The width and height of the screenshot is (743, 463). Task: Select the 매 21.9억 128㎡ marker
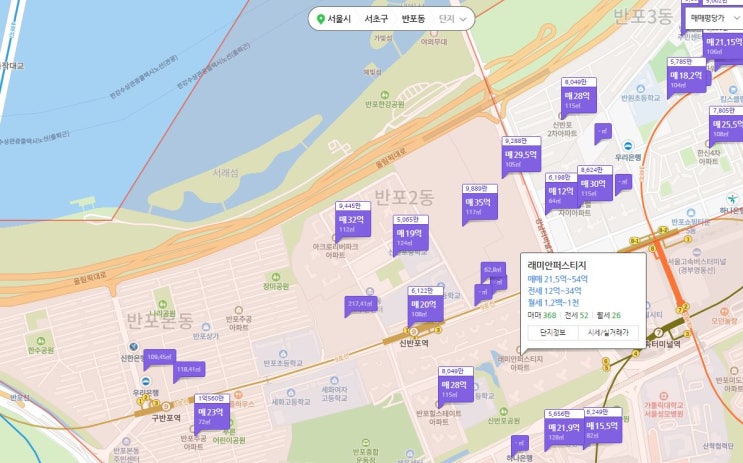tap(563, 427)
